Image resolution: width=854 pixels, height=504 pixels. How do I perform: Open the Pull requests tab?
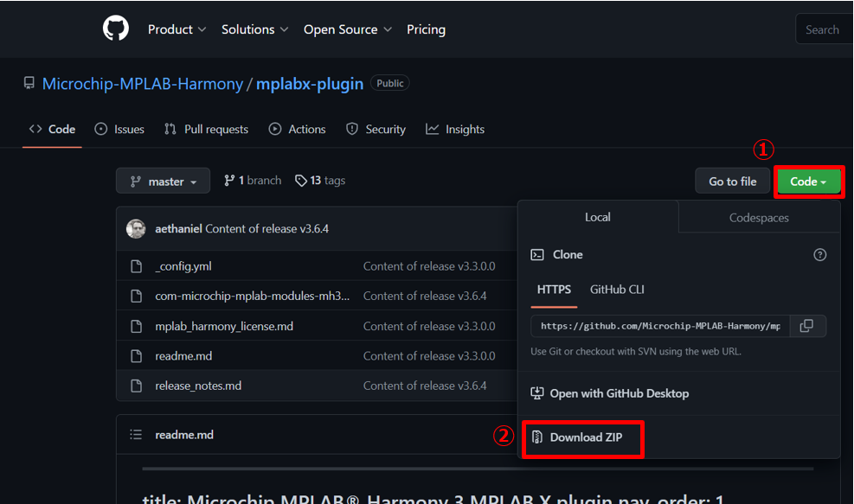click(x=207, y=129)
